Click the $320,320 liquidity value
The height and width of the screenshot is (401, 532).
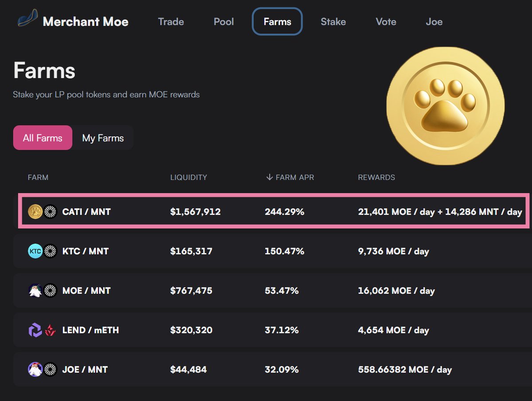[191, 330]
